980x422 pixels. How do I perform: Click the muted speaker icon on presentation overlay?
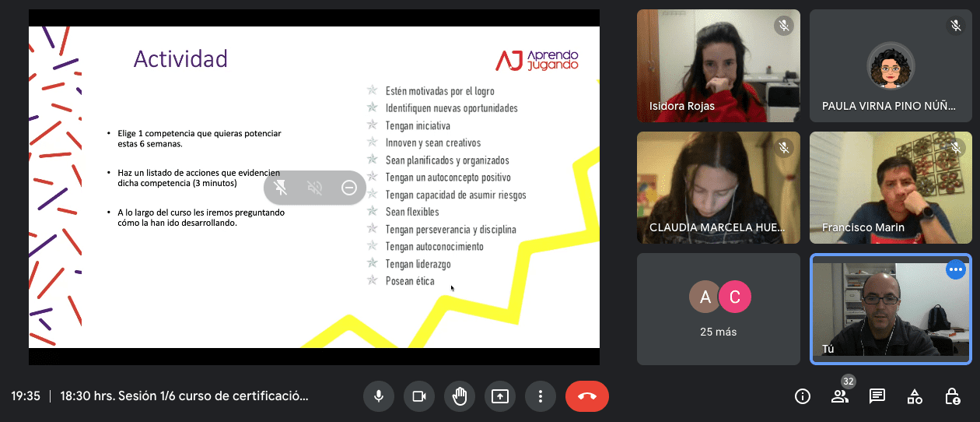point(315,188)
